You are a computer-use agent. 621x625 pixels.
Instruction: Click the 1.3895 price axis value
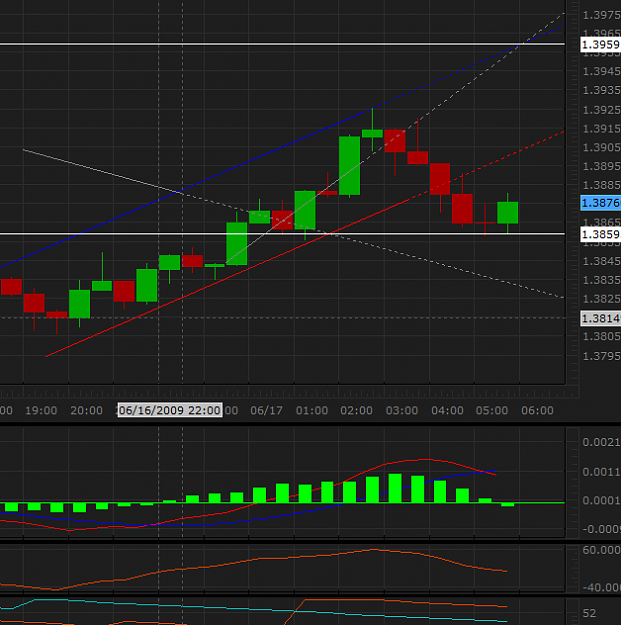[x=601, y=166]
